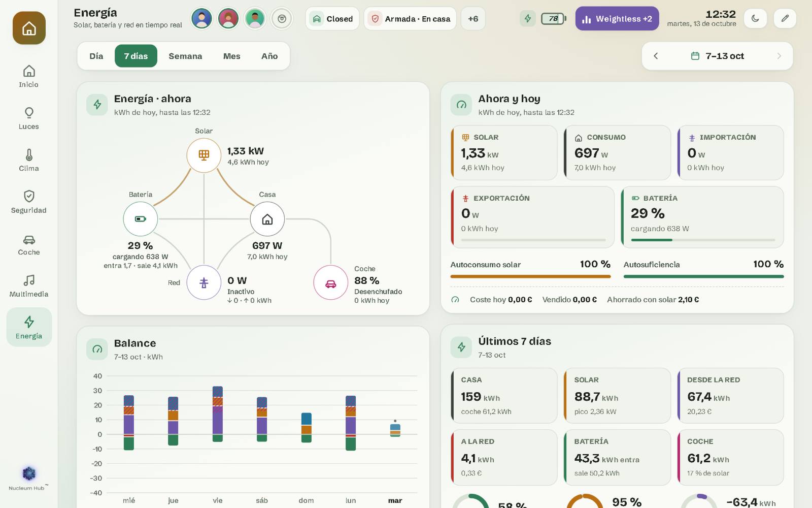This screenshot has width=812, height=508.
Task: Toggle the Armada · En casa alarm chip
Action: tap(410, 19)
